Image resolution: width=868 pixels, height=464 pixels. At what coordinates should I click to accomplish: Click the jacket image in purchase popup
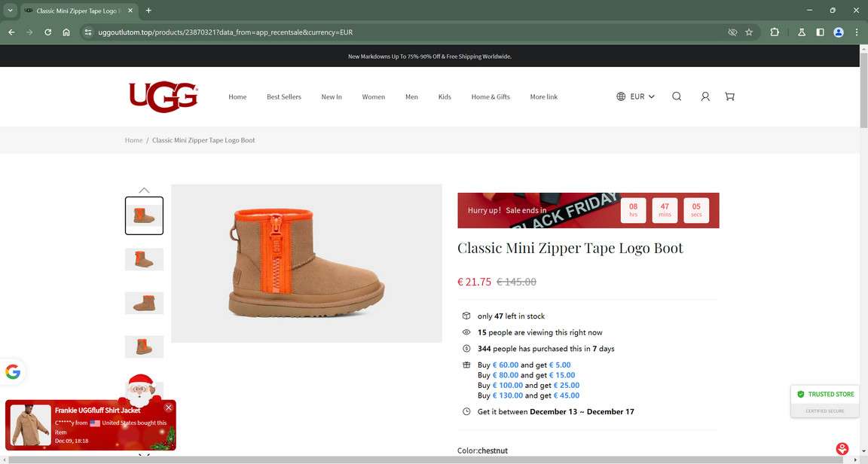(30, 425)
